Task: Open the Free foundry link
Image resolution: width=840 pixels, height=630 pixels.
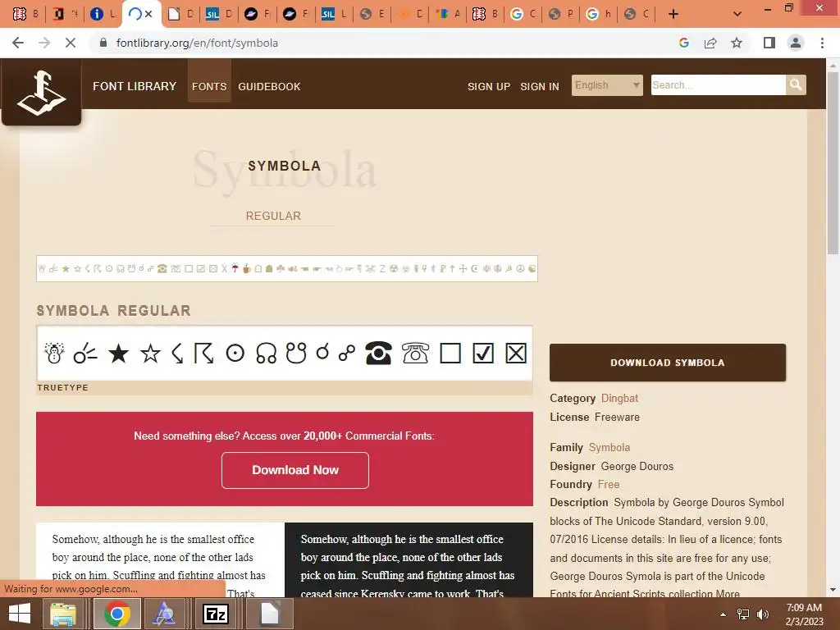Action: 609,484
